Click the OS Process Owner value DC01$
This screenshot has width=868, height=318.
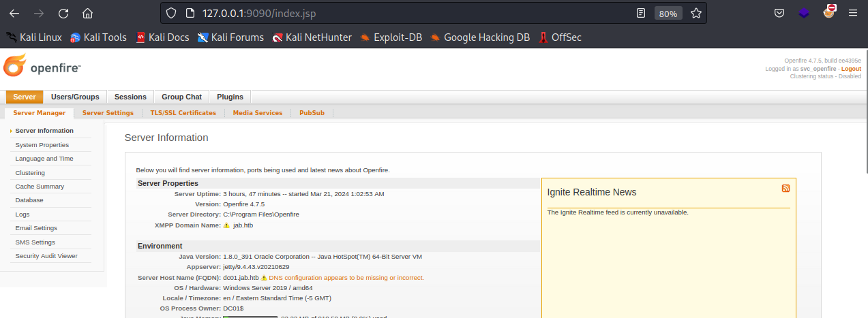233,308
